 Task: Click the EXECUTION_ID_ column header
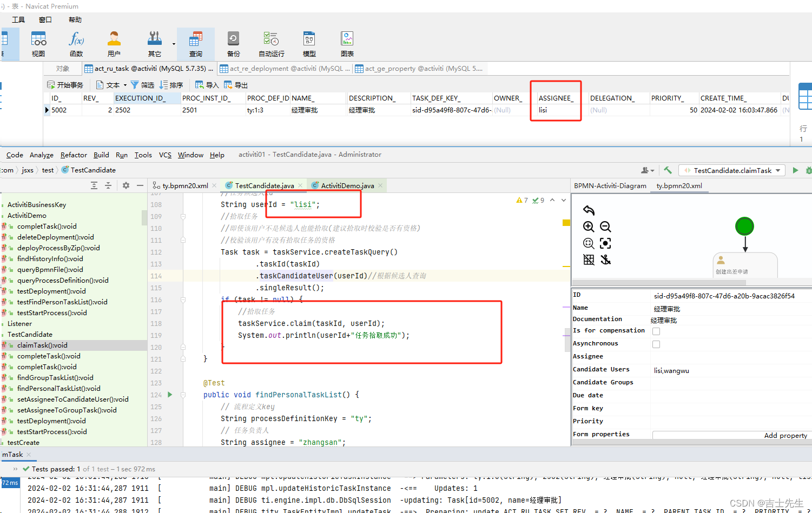tap(147, 98)
